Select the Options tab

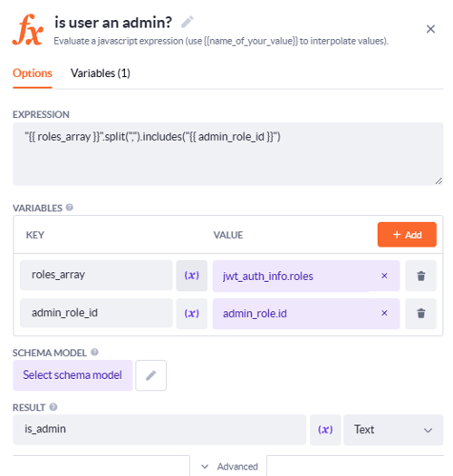[x=33, y=73]
